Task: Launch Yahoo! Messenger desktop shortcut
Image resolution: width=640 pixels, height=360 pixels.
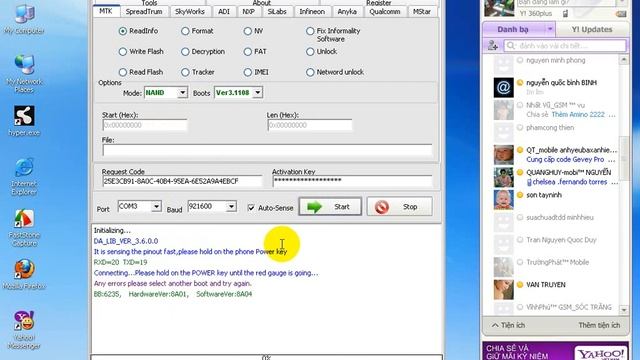Action: (x=24, y=329)
